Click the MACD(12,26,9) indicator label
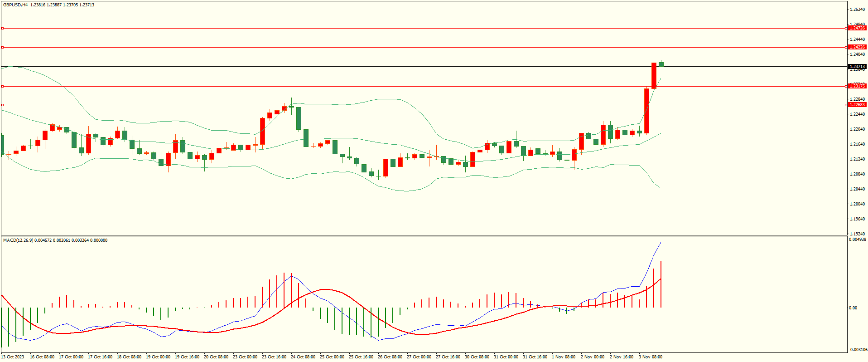Image resolution: width=868 pixels, height=362 pixels. tap(18, 240)
